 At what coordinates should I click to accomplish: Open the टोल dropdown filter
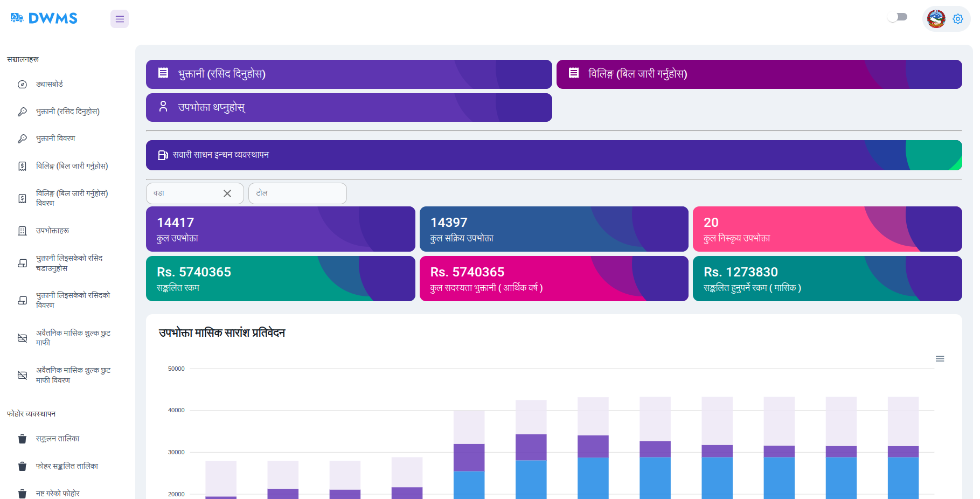click(x=297, y=193)
